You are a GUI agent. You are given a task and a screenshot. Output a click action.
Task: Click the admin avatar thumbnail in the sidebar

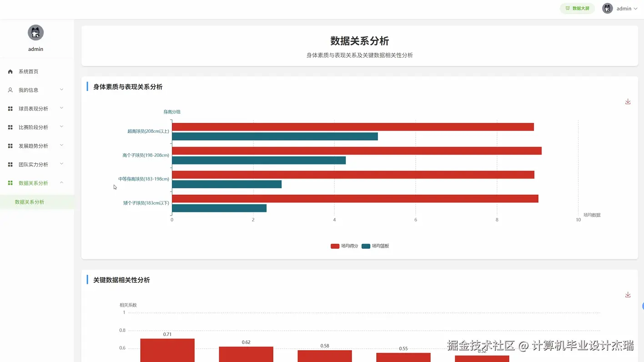pos(35,32)
